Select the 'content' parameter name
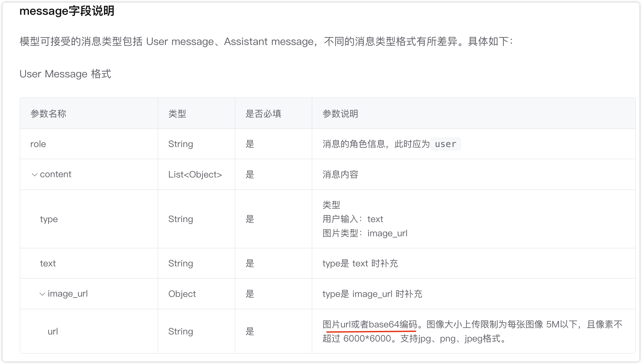This screenshot has height=364, width=642. [56, 174]
